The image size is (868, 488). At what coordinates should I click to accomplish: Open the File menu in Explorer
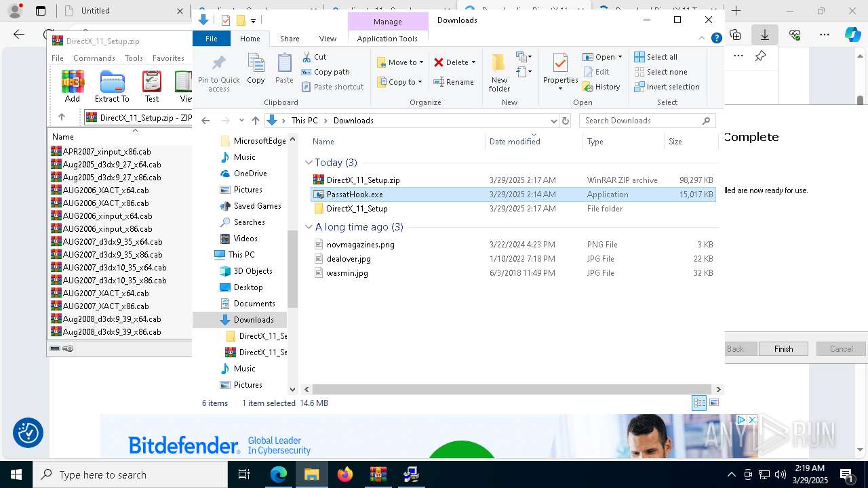tap(212, 39)
